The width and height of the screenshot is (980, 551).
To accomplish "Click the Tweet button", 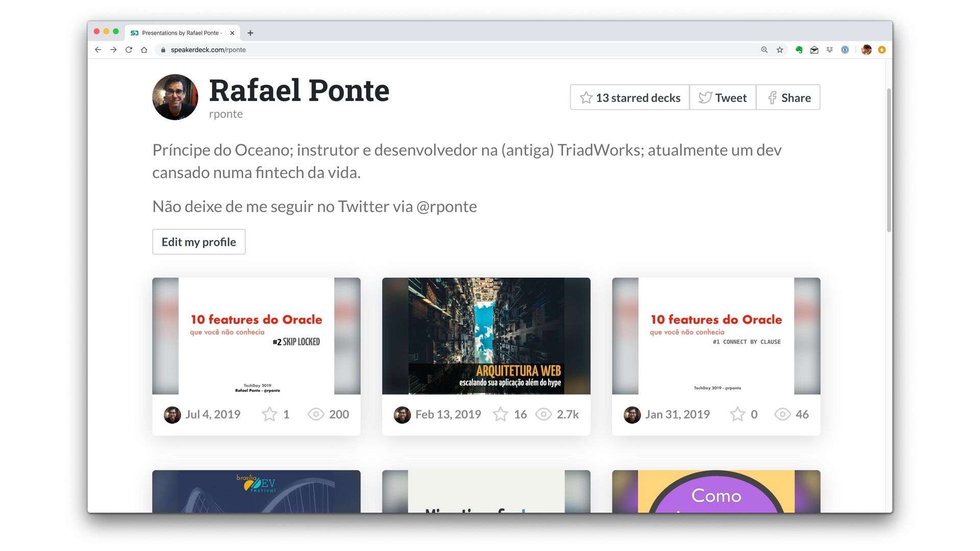I will click(722, 97).
